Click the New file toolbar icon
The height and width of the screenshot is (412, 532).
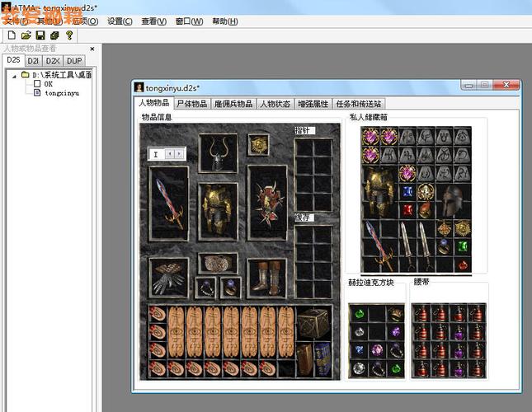12,35
